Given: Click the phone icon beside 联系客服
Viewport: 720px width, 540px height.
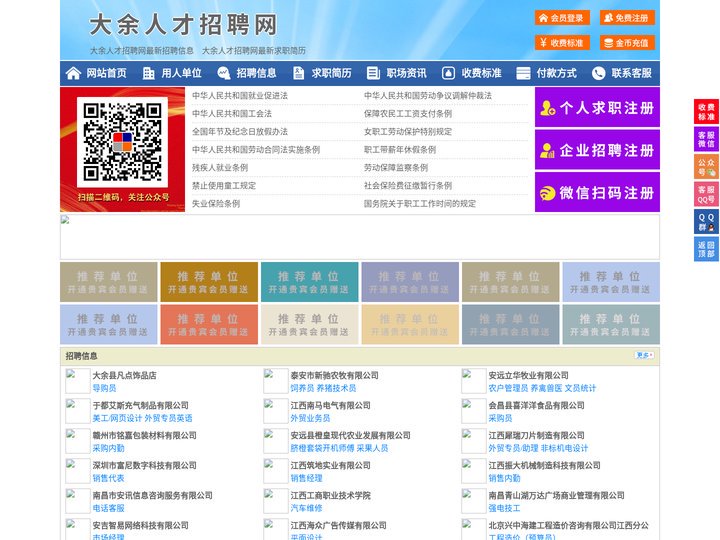Looking at the screenshot, I should pyautogui.click(x=598, y=73).
